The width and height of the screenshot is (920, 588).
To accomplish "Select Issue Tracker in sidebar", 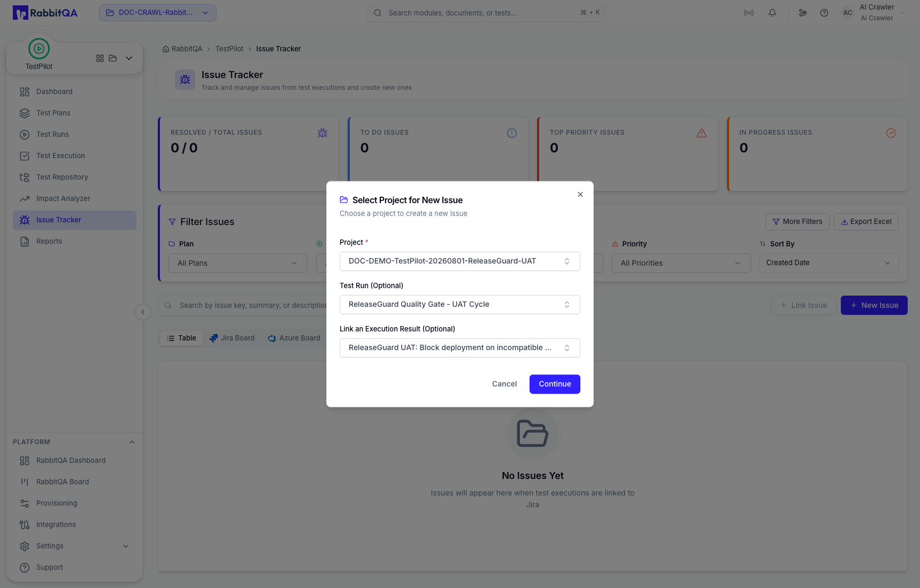I will coord(74,220).
